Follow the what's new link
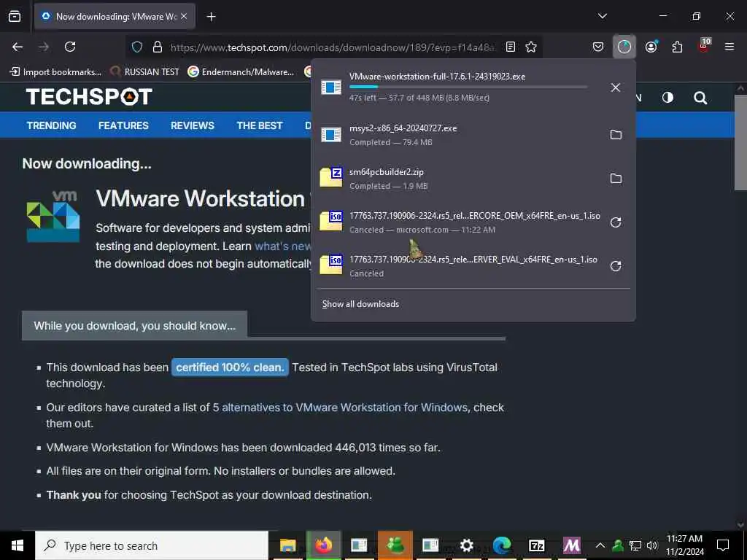 tap(282, 246)
